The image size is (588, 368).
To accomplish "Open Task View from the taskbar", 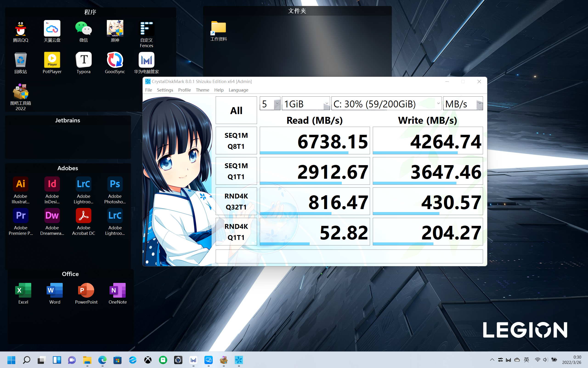I will click(42, 360).
